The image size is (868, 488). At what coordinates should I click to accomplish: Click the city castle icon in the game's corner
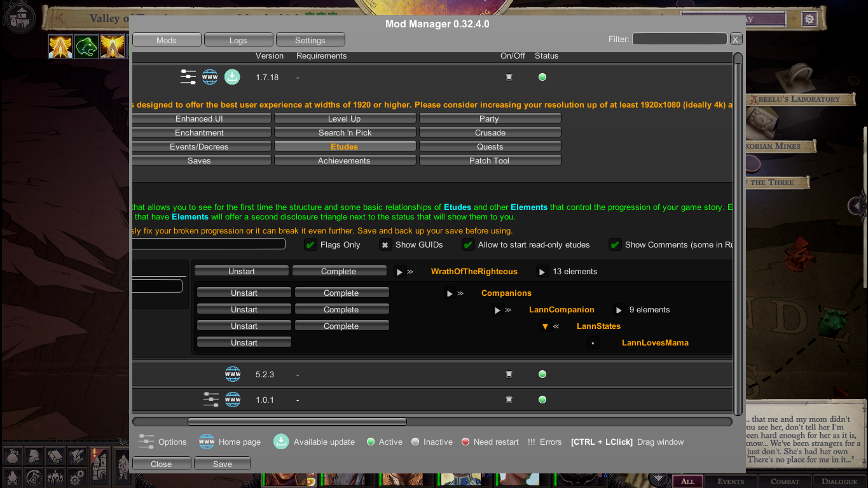(22, 19)
